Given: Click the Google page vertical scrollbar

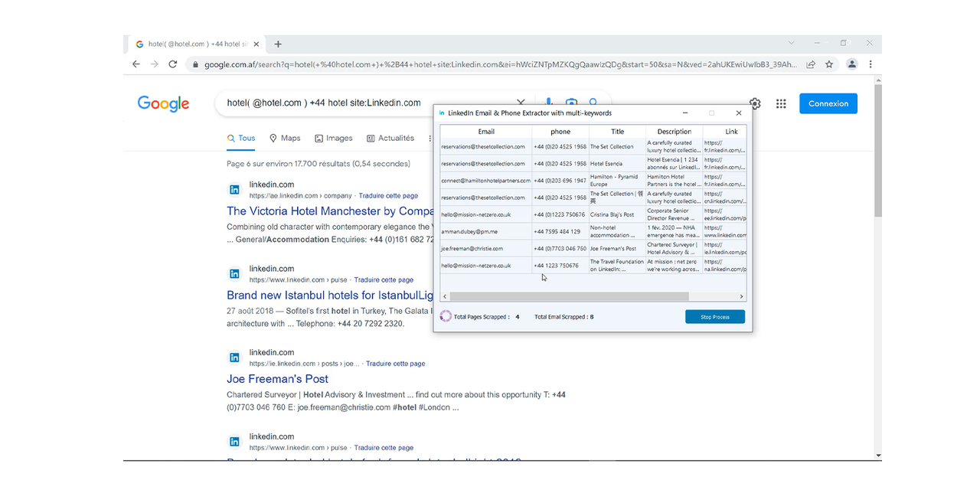Looking at the screenshot, I should coord(877,150).
